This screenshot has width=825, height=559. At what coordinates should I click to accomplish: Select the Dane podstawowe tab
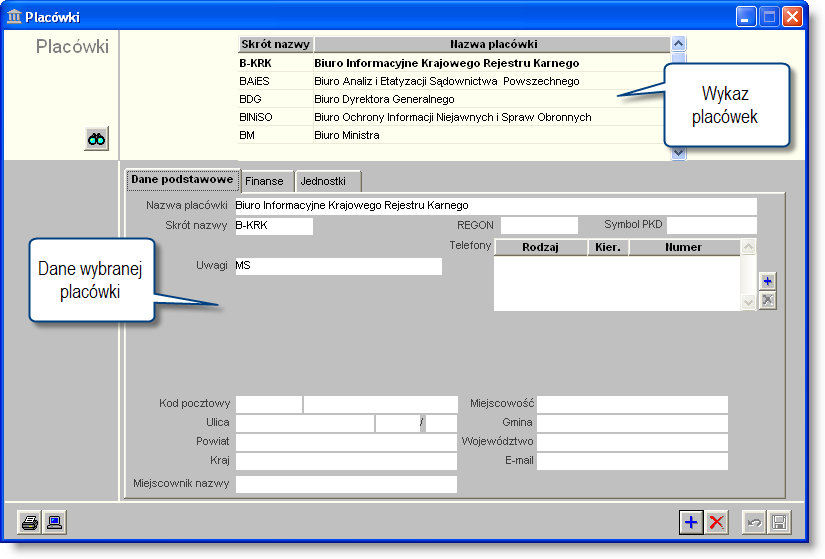coord(182,179)
